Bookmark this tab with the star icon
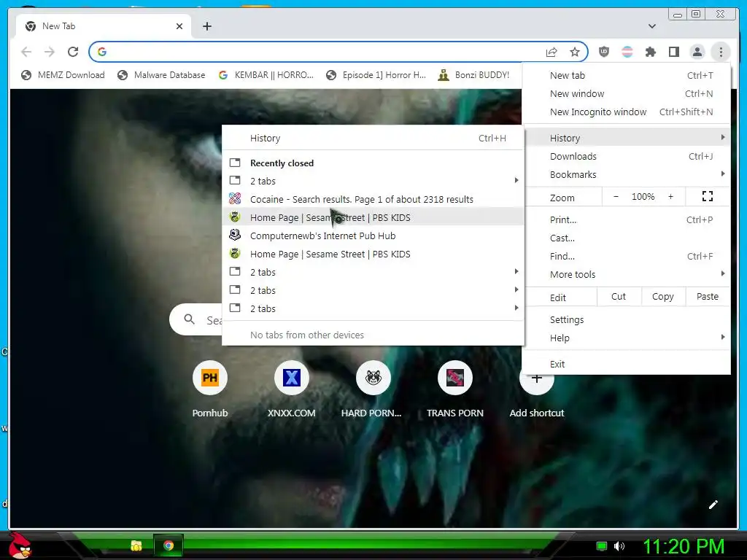This screenshot has width=747, height=560. (575, 52)
